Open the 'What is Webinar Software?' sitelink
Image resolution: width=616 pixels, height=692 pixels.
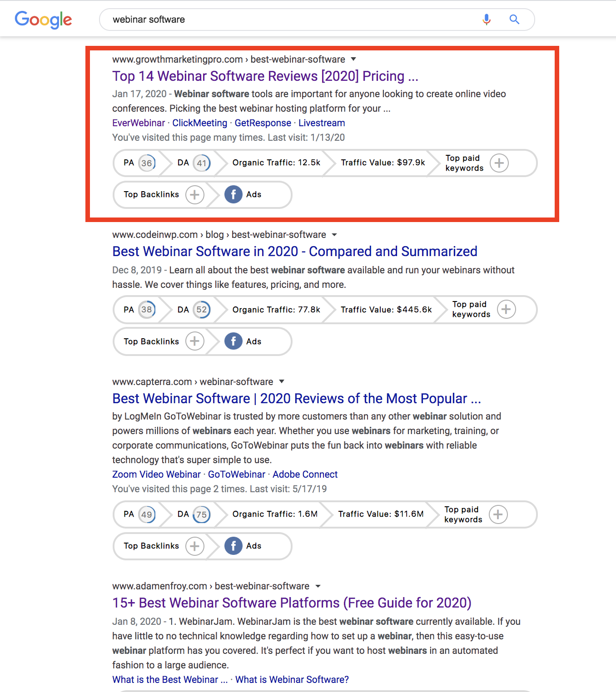(x=292, y=680)
